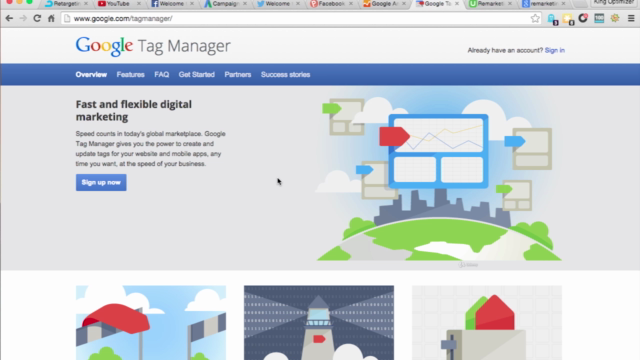Switch to the Twitter Welcome tab
This screenshot has width=640, height=360.
(x=278, y=4)
